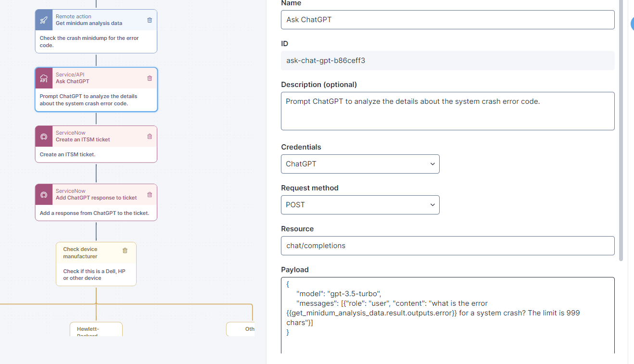The width and height of the screenshot is (634, 364).
Task: Delete the Add ChatGPT response step
Action: tap(150, 194)
